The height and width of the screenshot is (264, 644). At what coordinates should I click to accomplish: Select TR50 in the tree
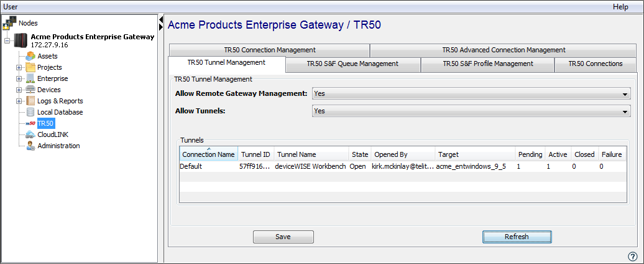pyautogui.click(x=45, y=123)
